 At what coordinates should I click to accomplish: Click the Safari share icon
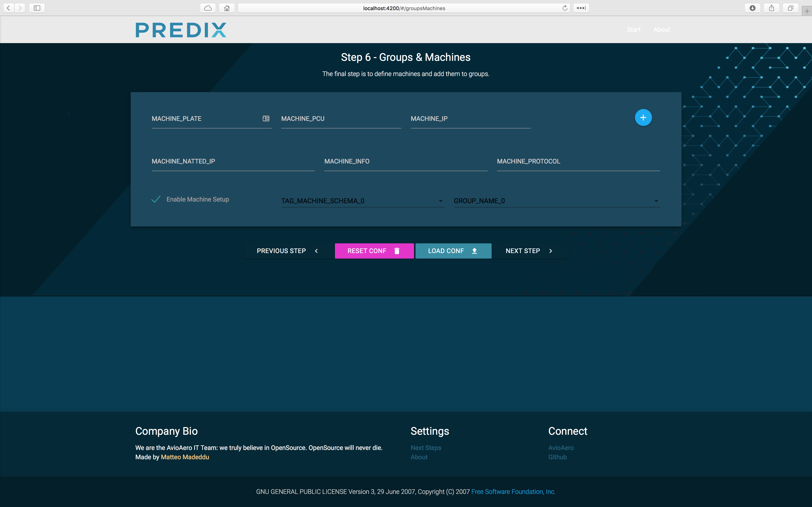tap(771, 8)
